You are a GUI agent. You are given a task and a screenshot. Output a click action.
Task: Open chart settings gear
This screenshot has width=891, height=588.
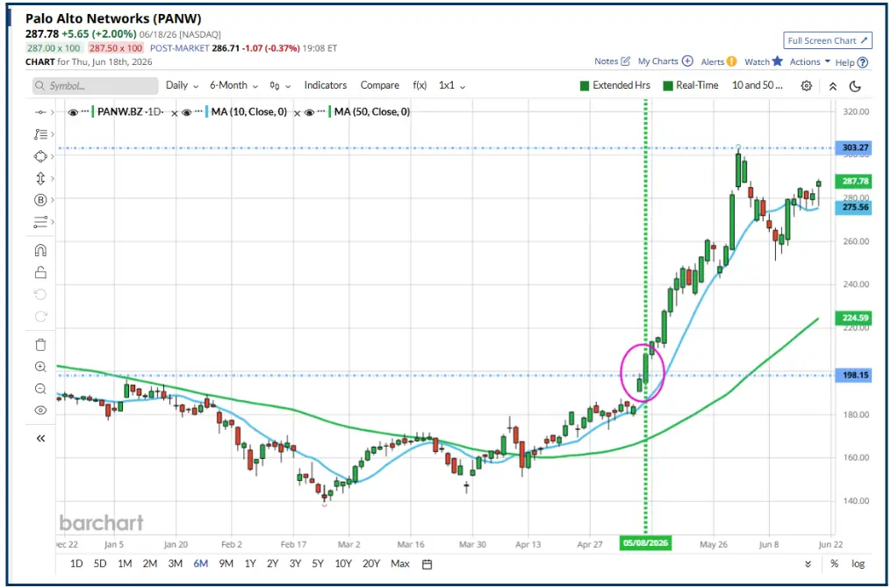click(x=806, y=86)
